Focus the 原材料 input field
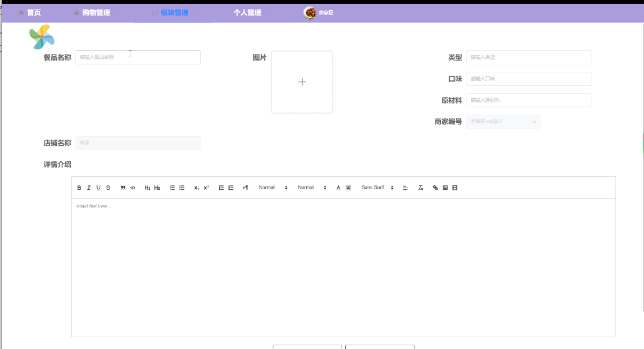The width and height of the screenshot is (644, 349). tap(529, 100)
